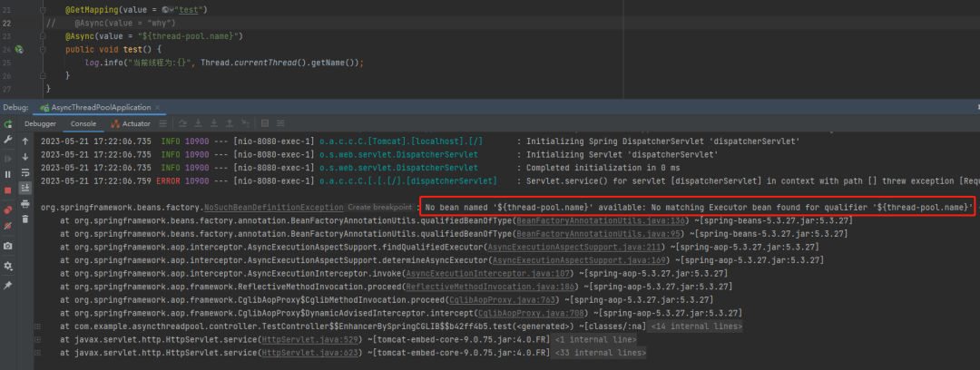Pin the debug tab
Viewport: 980px width, 370px height.
(8, 285)
